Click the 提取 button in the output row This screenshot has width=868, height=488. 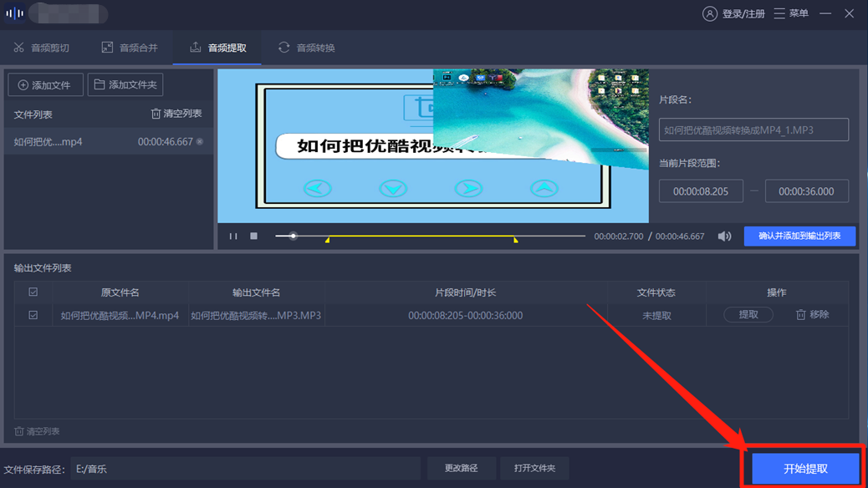pyautogui.click(x=748, y=314)
